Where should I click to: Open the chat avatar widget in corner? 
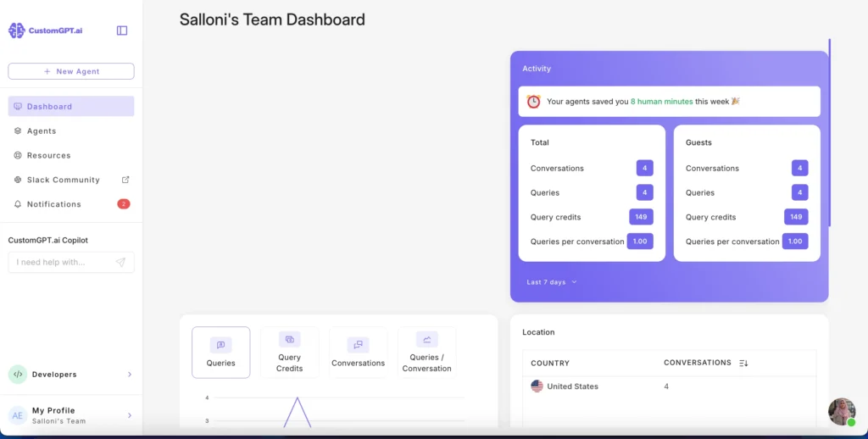pyautogui.click(x=842, y=411)
